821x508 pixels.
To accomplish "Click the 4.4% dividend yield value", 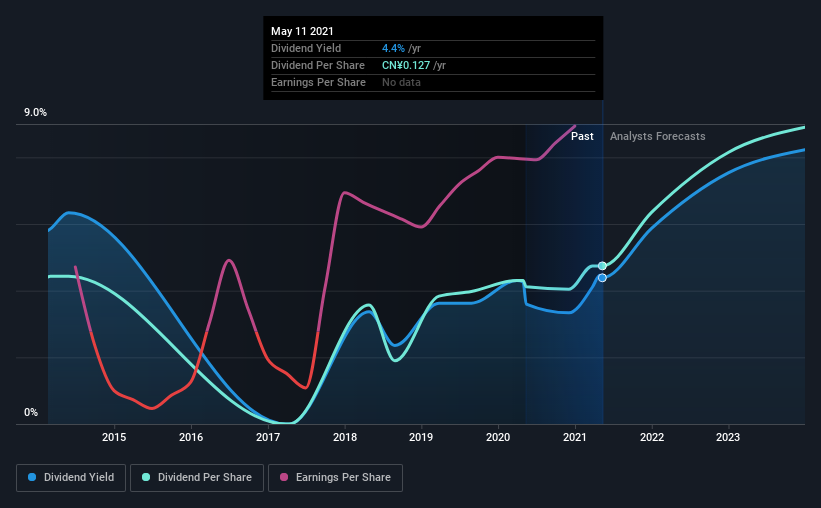I will [x=393, y=48].
